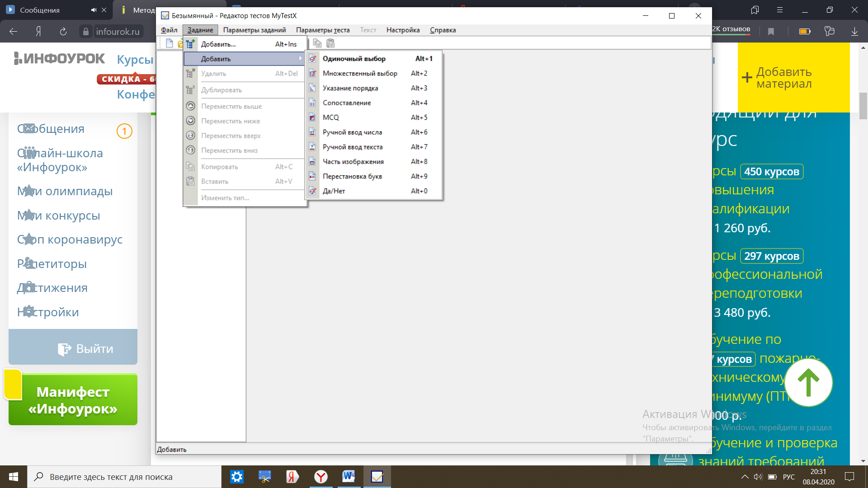Click the Сопоставление icon
Viewport: 868px width, 488px height.
tap(312, 103)
